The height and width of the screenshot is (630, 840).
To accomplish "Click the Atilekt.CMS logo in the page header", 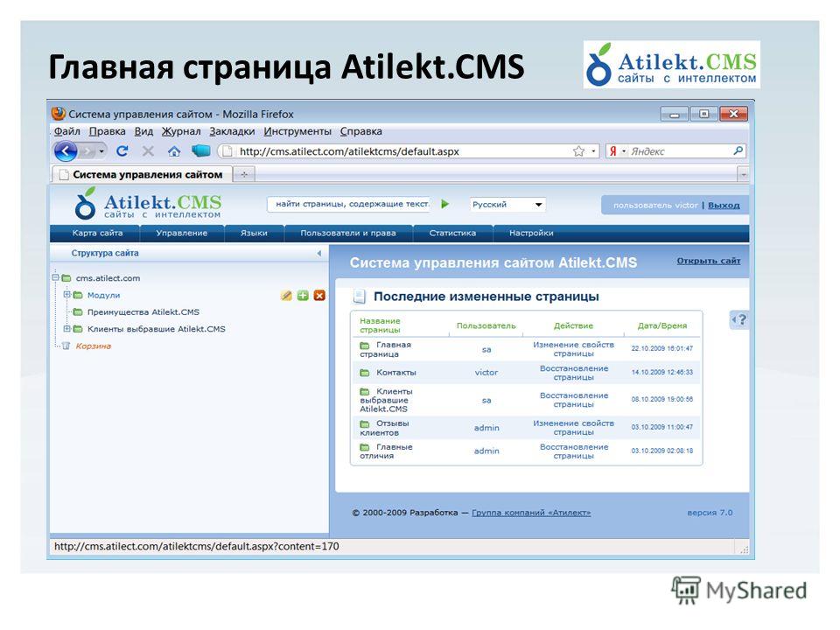I will pos(148,204).
